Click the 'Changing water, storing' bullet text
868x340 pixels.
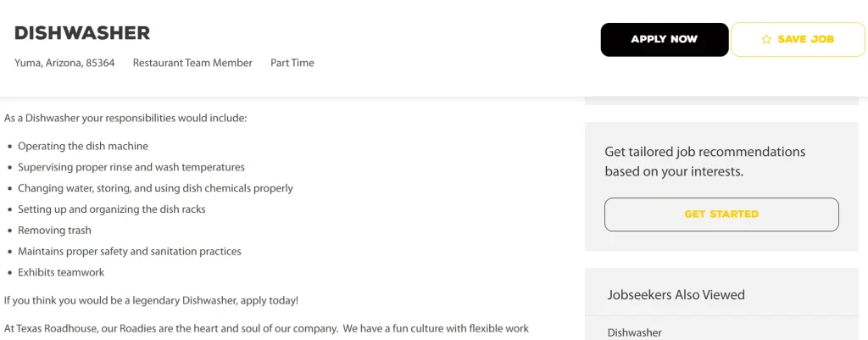click(x=155, y=188)
